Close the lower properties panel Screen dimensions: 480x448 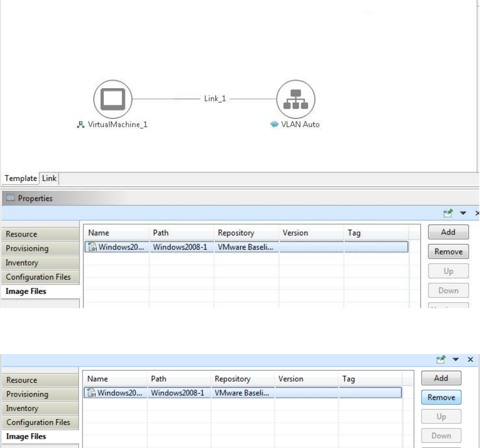pos(470,359)
